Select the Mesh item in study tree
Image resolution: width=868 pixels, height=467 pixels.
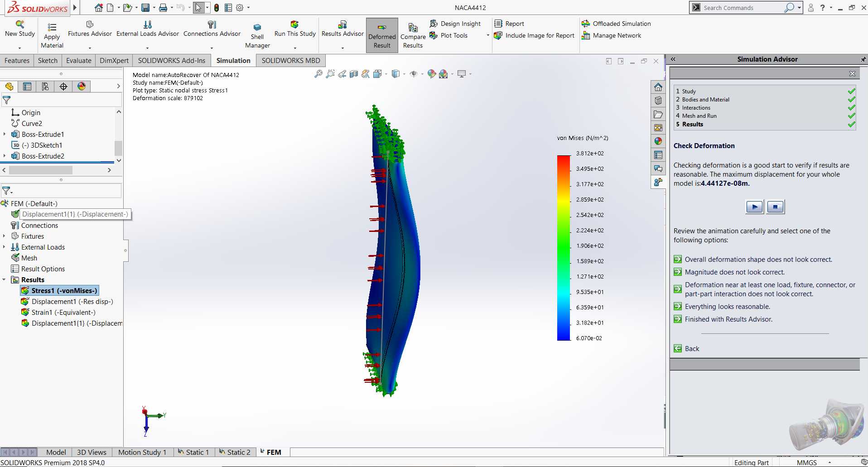point(24,258)
